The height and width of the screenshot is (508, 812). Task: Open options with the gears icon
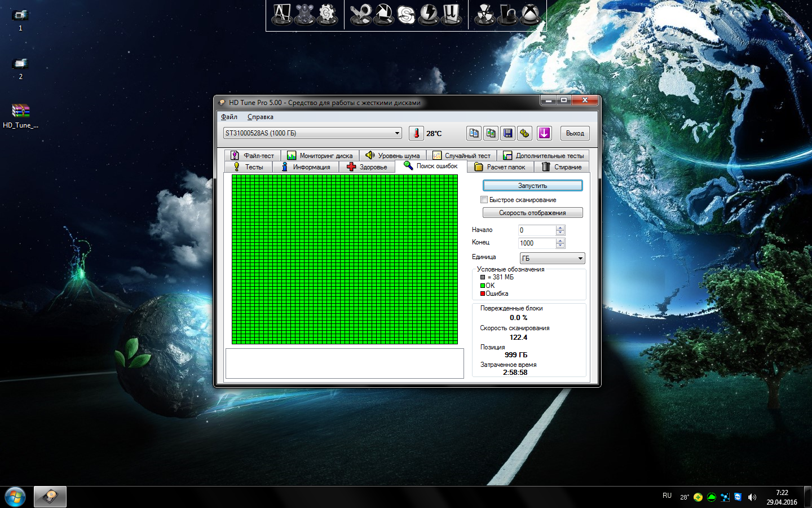(x=524, y=133)
